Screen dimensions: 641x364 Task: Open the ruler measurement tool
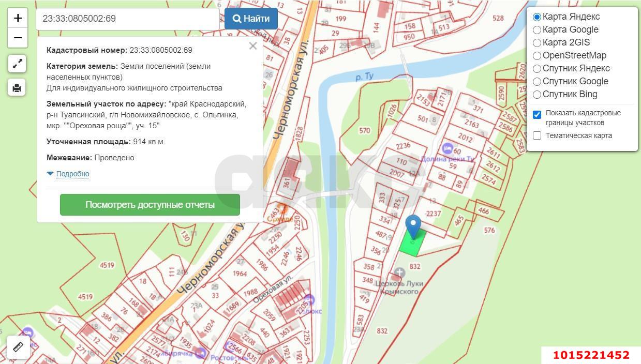tap(18, 347)
